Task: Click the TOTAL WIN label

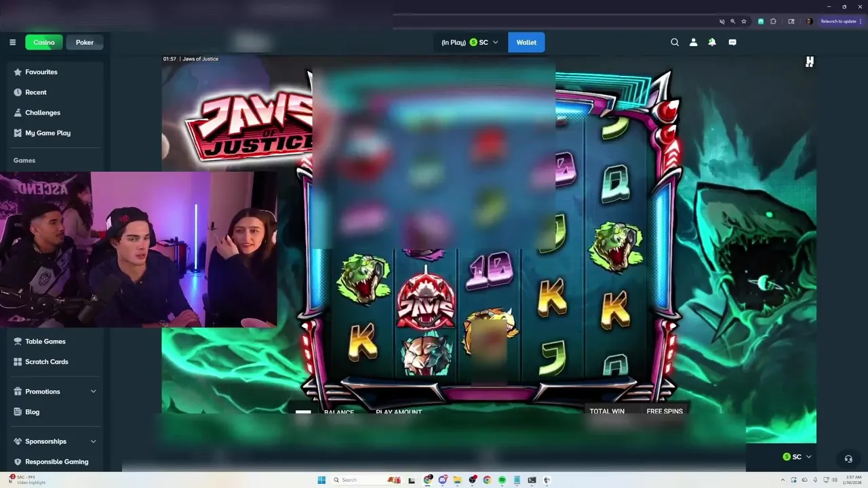Action: click(607, 411)
